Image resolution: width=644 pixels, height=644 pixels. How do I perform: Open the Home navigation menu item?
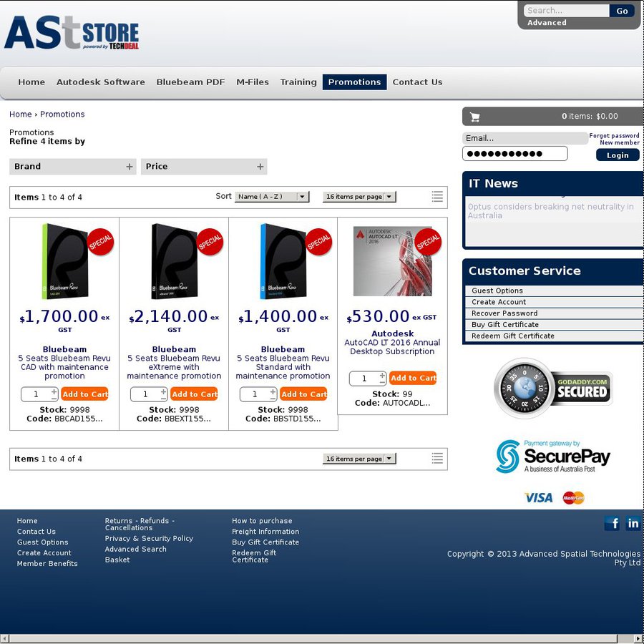pyautogui.click(x=31, y=82)
